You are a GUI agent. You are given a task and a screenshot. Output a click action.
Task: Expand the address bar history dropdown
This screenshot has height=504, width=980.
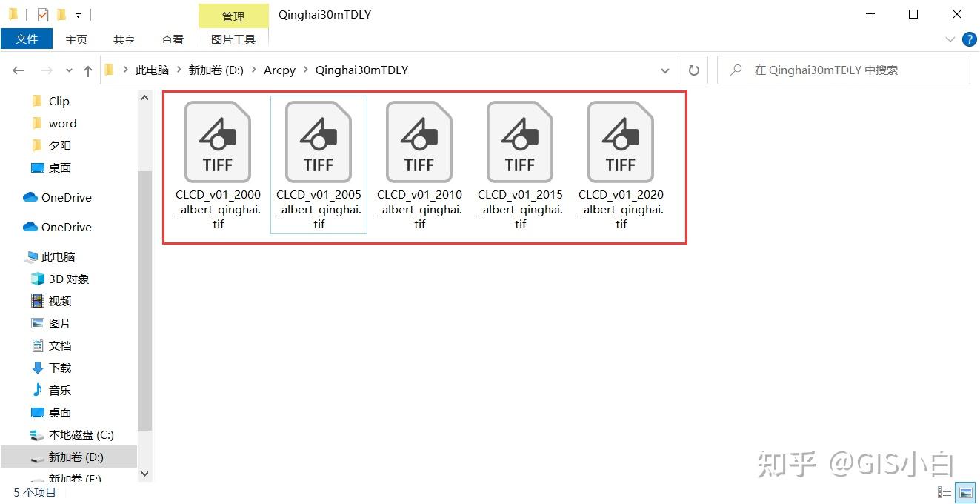[x=664, y=70]
